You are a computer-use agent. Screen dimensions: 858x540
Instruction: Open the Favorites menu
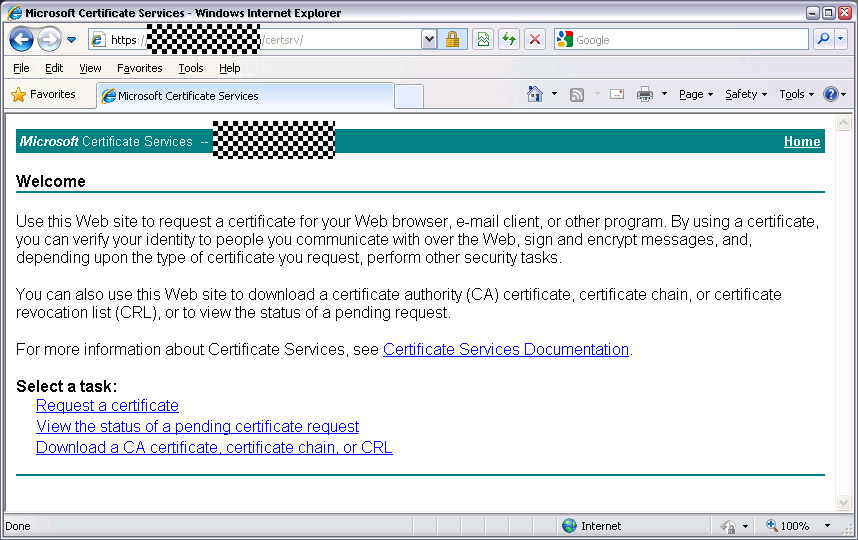(140, 68)
